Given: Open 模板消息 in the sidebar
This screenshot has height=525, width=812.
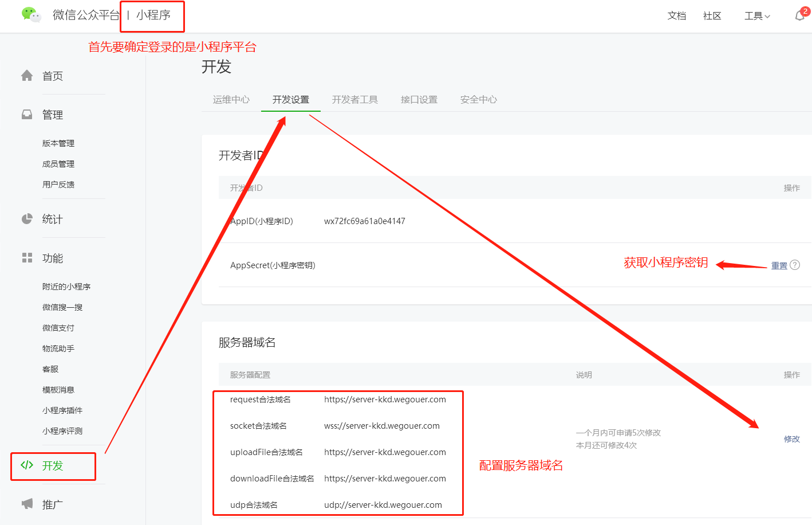Looking at the screenshot, I should point(58,390).
